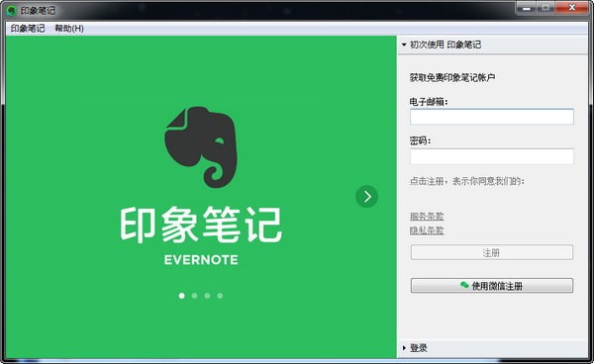Viewport: 594px width, 364px height.
Task: Click the WeChat icon on signup button
Action: tap(464, 285)
